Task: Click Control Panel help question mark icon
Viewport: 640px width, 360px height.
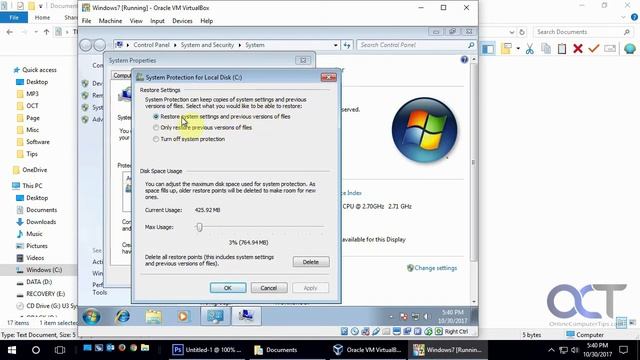Action: [x=464, y=60]
